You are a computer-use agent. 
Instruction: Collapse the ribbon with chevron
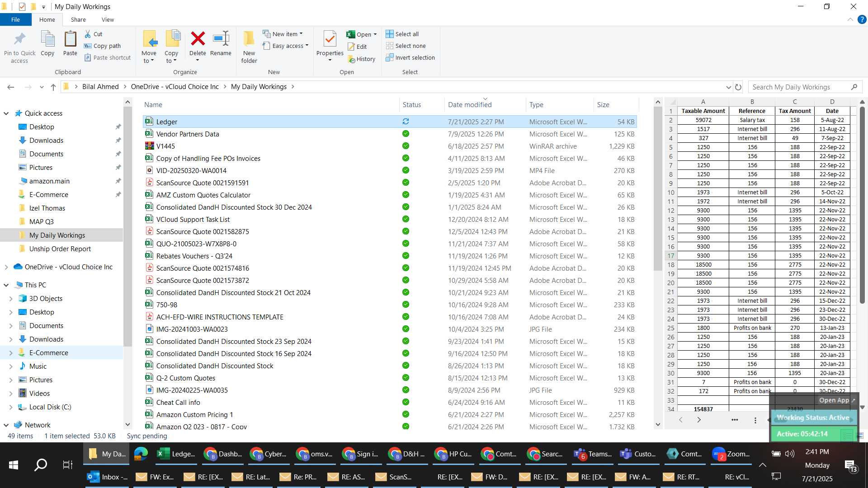[x=850, y=19]
